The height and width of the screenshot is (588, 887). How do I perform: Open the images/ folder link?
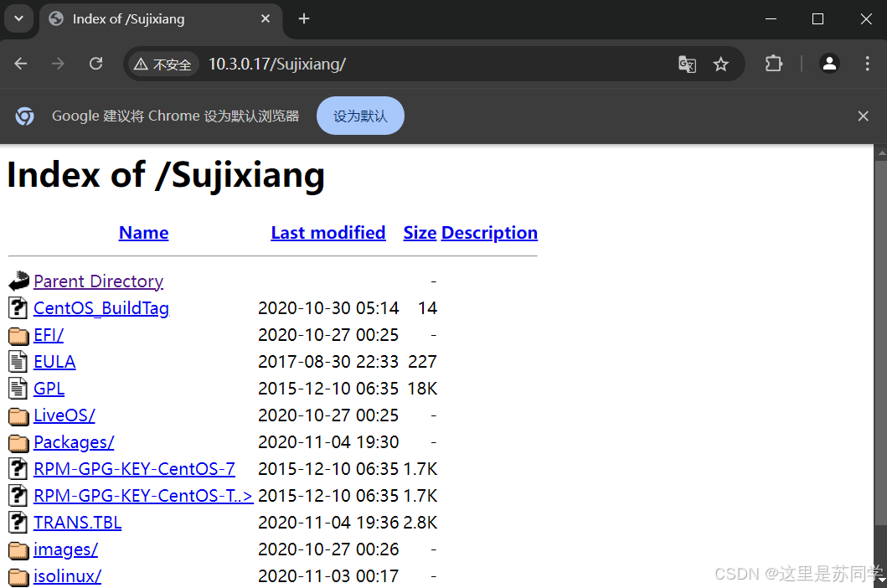click(x=65, y=549)
